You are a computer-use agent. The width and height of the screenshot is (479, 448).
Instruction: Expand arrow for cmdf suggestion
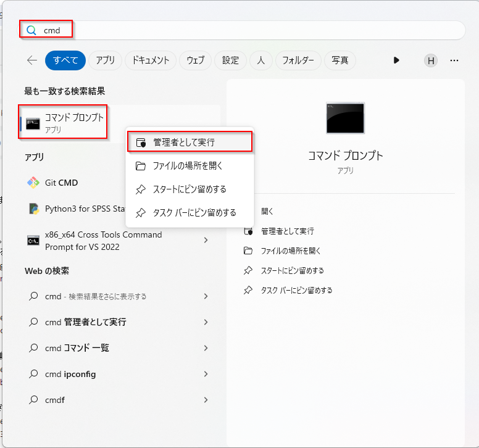[206, 400]
